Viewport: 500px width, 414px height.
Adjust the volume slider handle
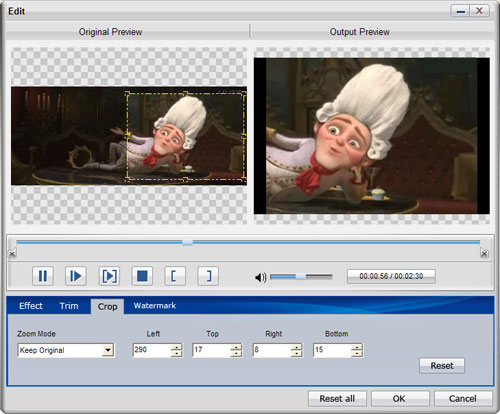(301, 276)
